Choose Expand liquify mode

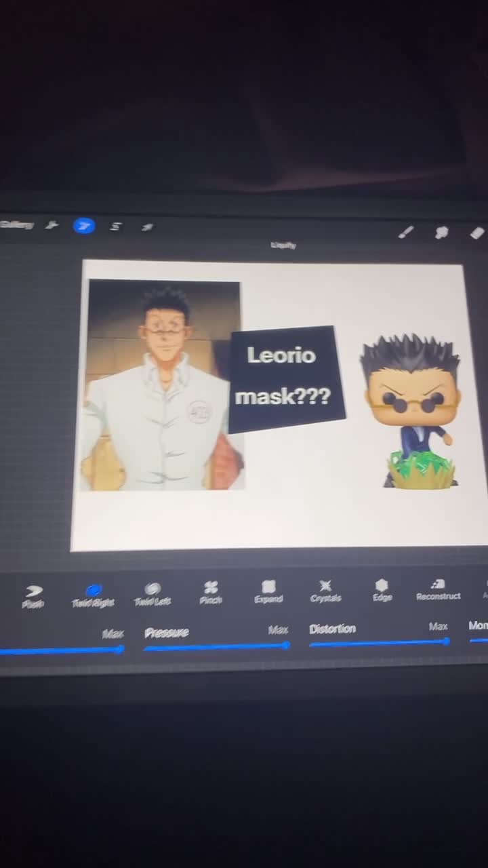(268, 592)
